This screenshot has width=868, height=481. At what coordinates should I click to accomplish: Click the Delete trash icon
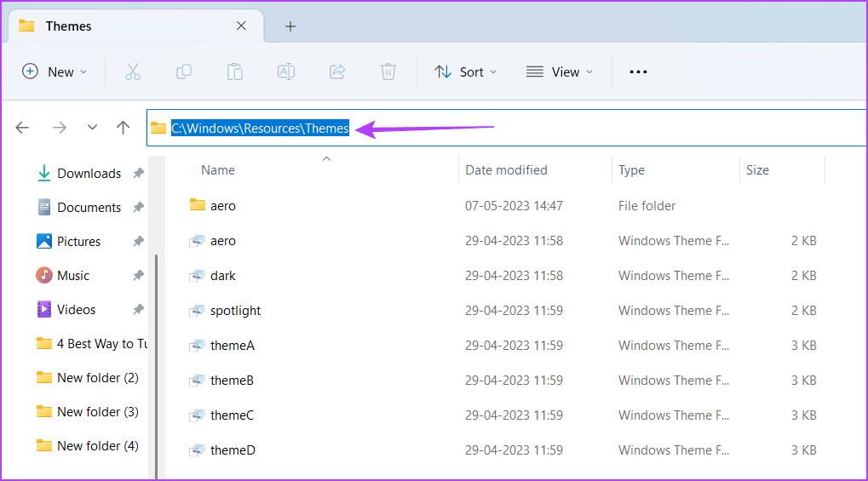tap(388, 72)
